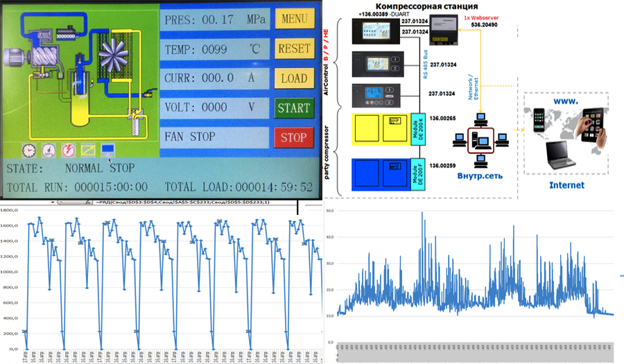The image size is (624, 364).
Task: Click the blue monitor icon
Action: click(110, 148)
